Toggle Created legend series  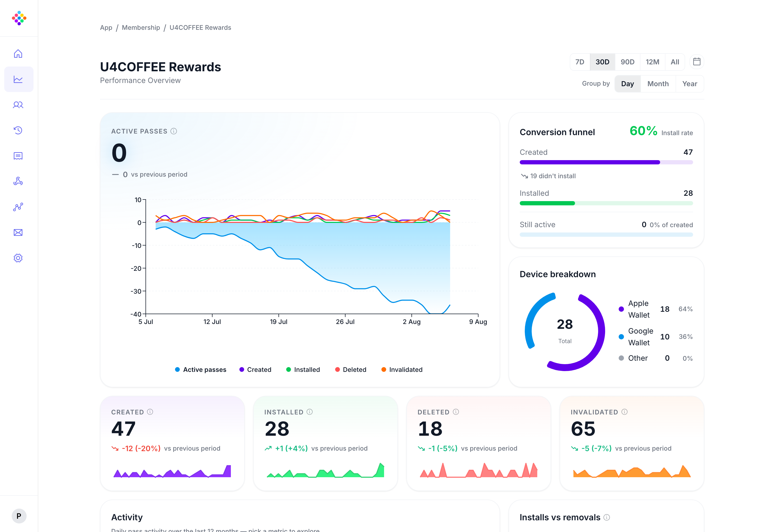click(x=255, y=369)
